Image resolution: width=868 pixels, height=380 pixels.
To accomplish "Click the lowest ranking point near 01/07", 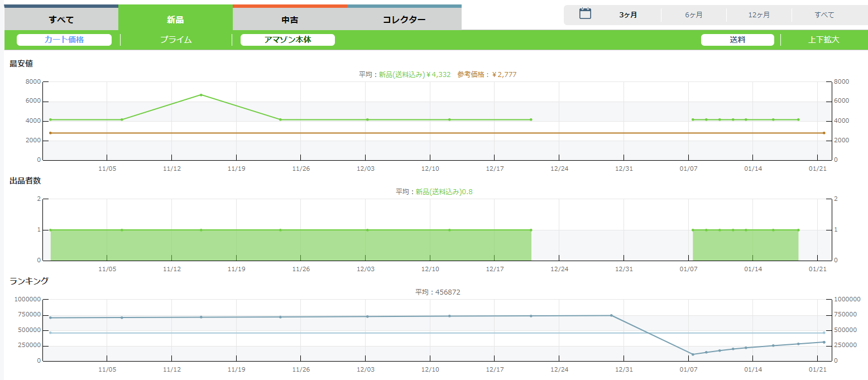I will pos(693,354).
